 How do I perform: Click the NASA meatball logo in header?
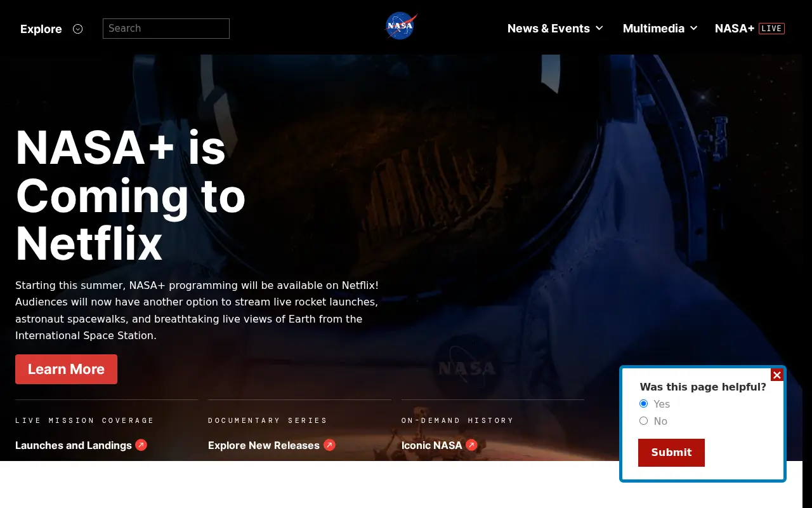(x=401, y=26)
